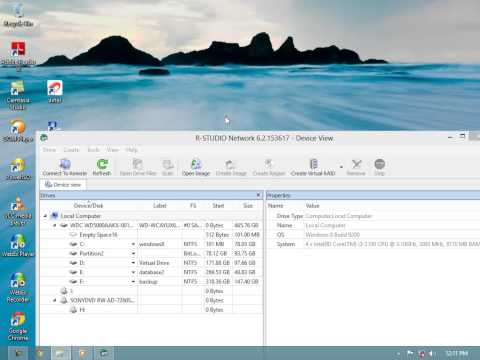Sort by the Start column header
Screen dimensions: 480x360
click(218, 206)
